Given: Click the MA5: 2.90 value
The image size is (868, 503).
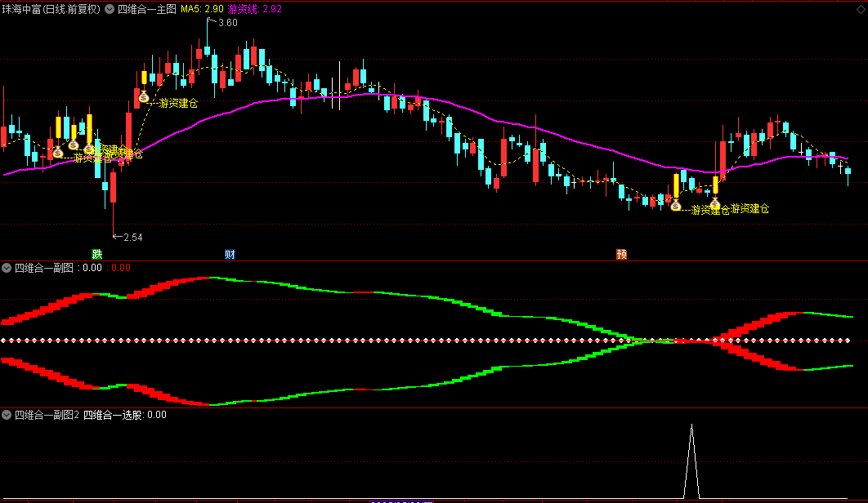Looking at the screenshot, I should (x=202, y=9).
